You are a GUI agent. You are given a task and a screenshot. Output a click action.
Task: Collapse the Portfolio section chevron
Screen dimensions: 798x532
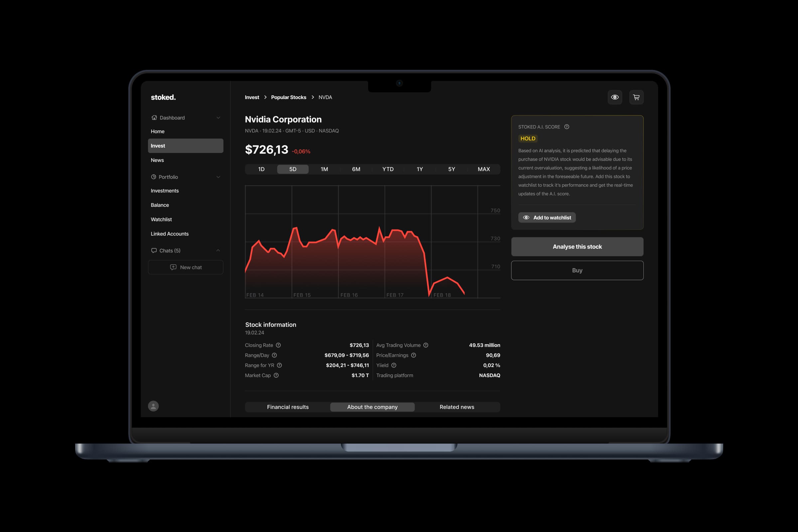click(218, 177)
